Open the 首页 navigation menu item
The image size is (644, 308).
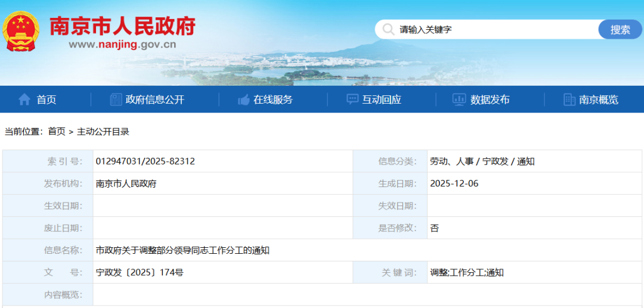[47, 99]
